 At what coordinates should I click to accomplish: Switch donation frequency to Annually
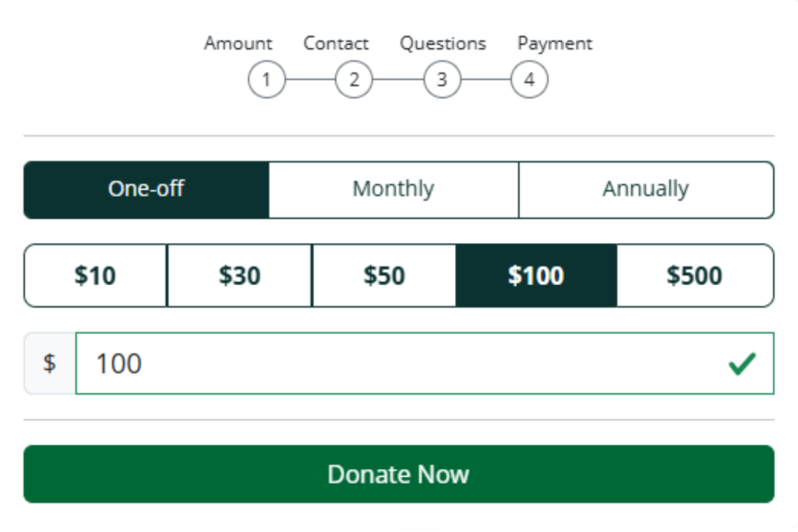(645, 188)
